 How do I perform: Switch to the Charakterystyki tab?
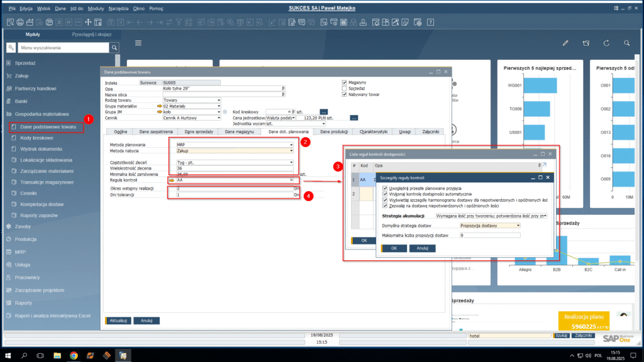[x=374, y=132]
